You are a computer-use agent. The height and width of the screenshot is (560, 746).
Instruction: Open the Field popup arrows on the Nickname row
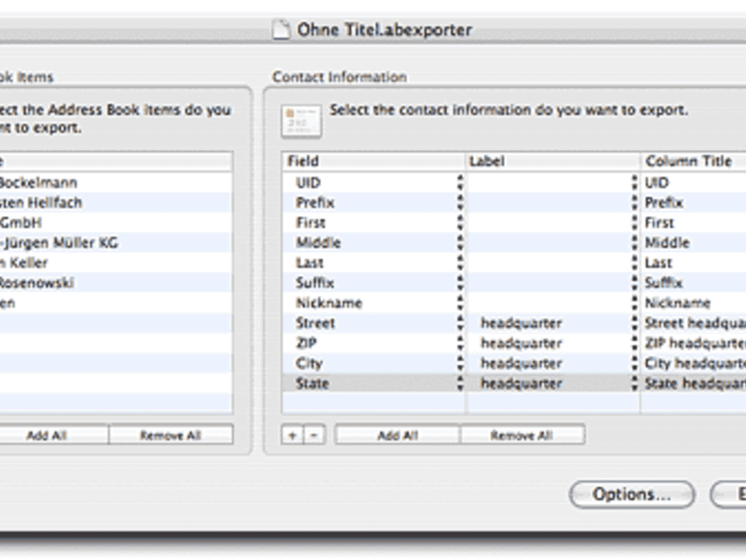tap(459, 303)
